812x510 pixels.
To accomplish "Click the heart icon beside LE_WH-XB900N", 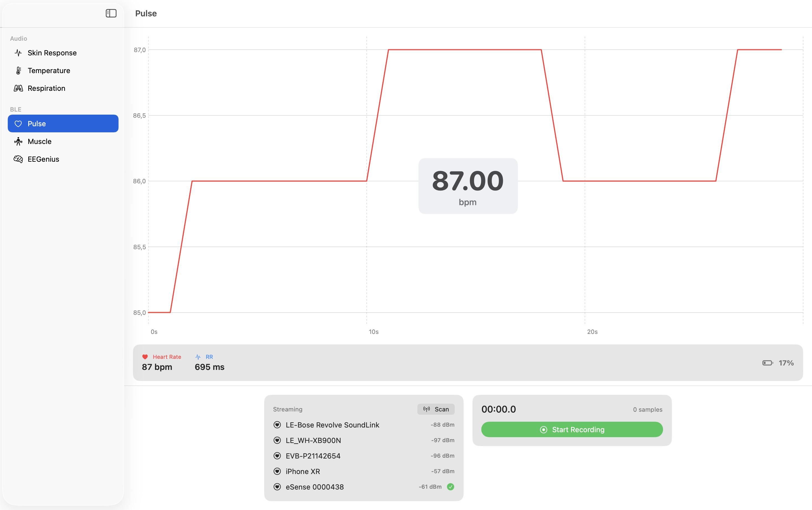I will point(277,440).
